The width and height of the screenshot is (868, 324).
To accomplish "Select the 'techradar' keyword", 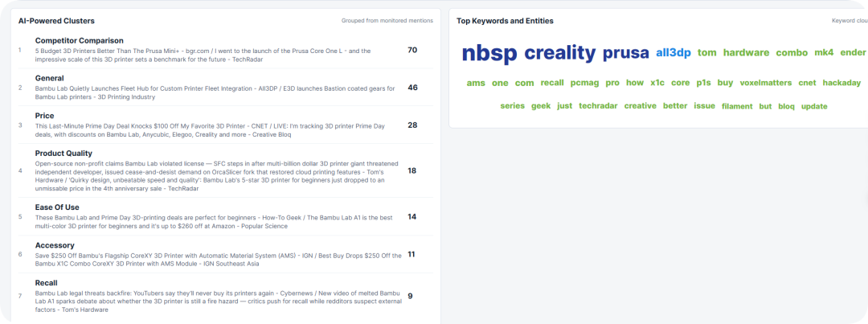I will coord(599,106).
